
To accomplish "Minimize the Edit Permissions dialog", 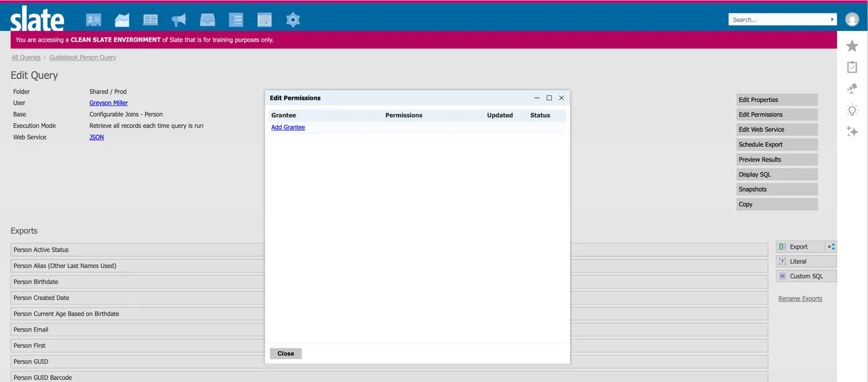I will pyautogui.click(x=537, y=98).
